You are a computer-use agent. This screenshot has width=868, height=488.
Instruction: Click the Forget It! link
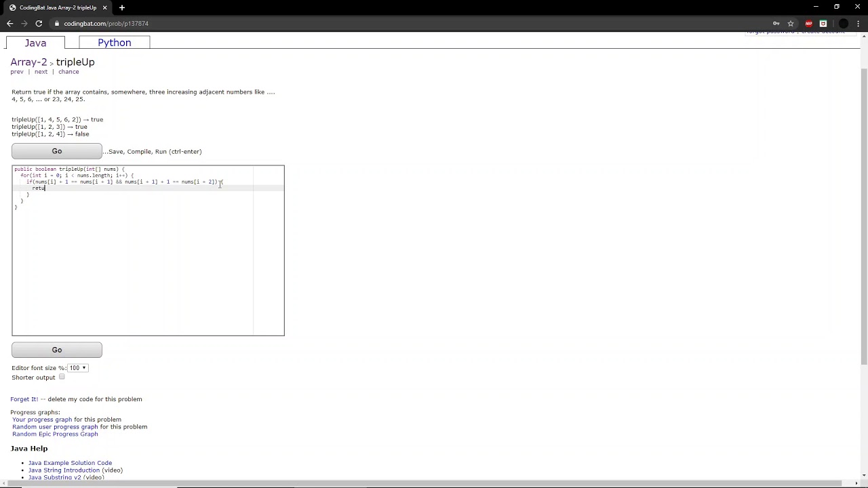click(24, 399)
